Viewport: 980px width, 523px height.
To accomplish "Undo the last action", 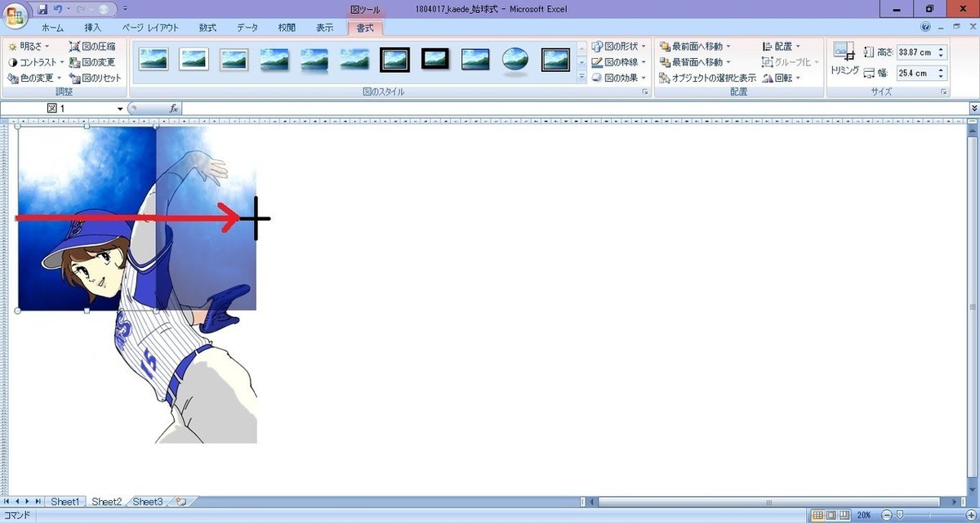I will click(57, 9).
